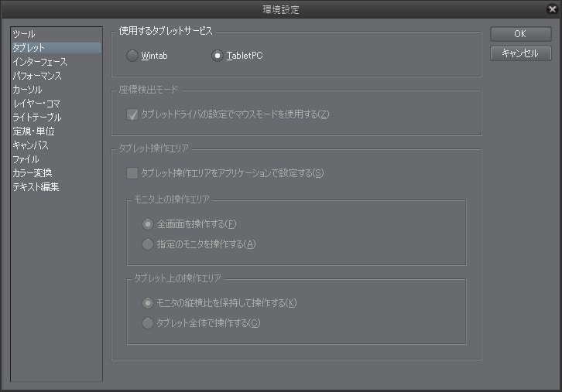Image resolution: width=562 pixels, height=392 pixels.
Task: Open the 定規・単位 category
Action: click(57, 131)
